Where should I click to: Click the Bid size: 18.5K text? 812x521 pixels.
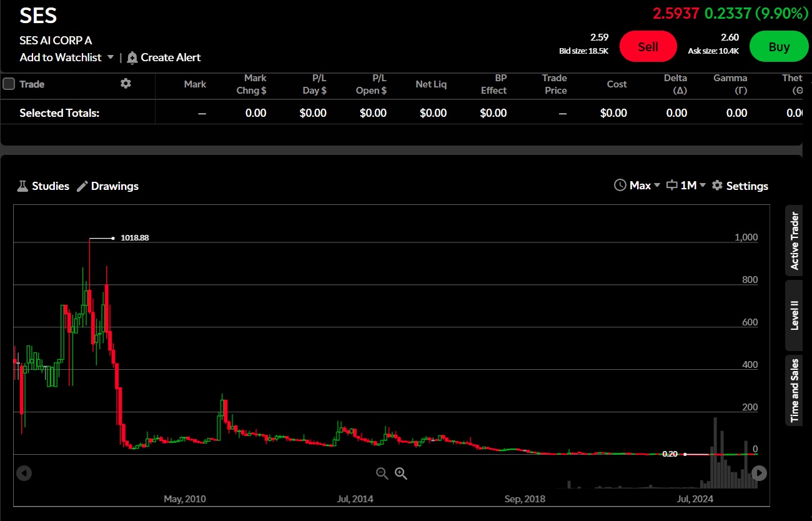pos(583,51)
